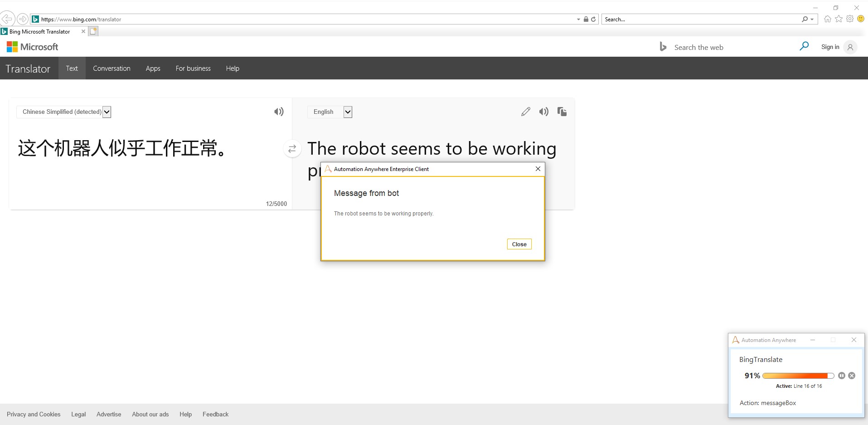
Task: Open the browser Home icon
Action: point(828,19)
